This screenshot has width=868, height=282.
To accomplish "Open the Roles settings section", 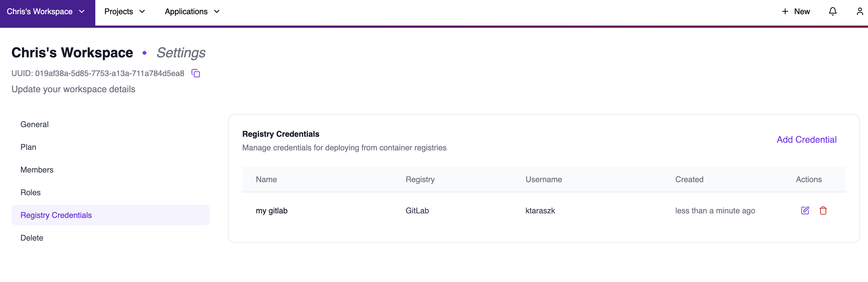I will point(30,192).
